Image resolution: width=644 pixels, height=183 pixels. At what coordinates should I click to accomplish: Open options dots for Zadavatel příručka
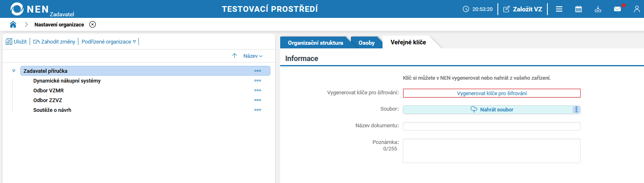point(258,71)
